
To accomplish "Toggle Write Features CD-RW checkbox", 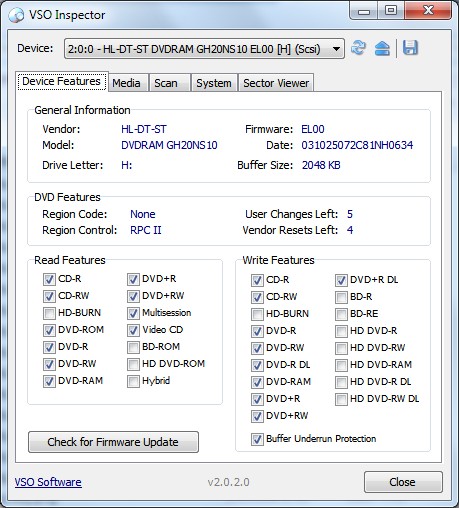I will pyautogui.click(x=257, y=297).
